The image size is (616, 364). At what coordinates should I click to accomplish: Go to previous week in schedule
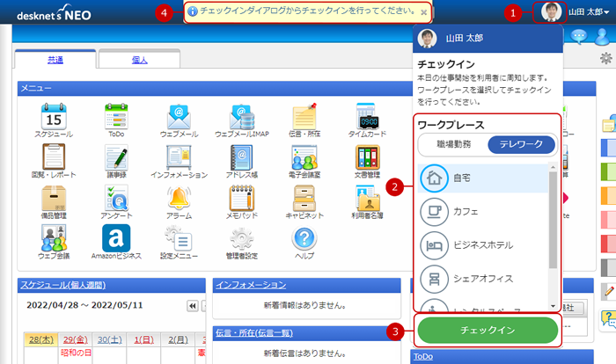193,306
